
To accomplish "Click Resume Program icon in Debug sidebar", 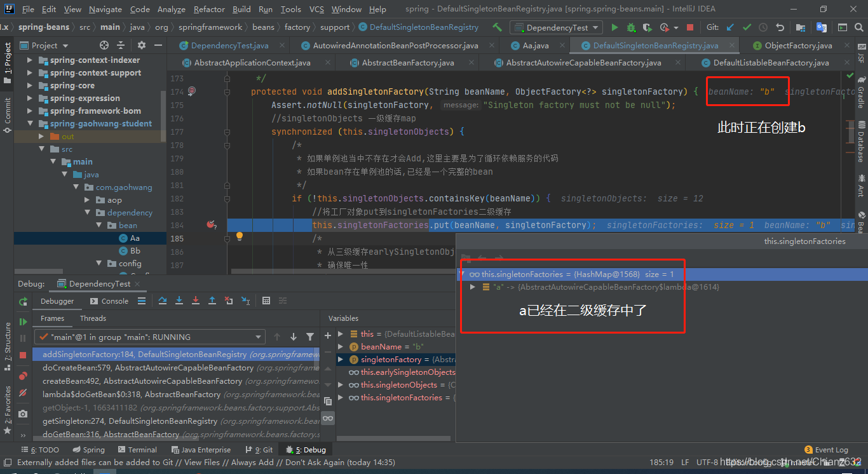I will 23,322.
